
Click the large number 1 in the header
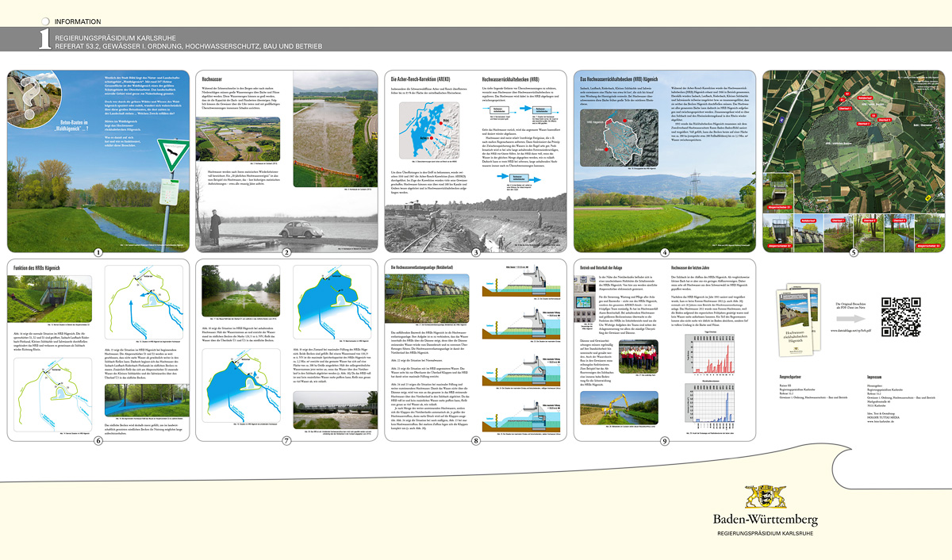tap(46, 40)
